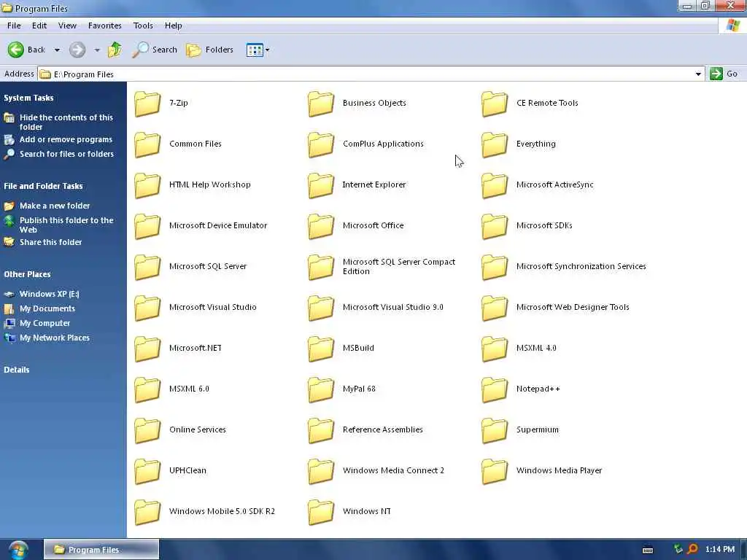Screen dimensions: 747x560
Task: Select the Microsoft ActiveSync folder icon
Action: coord(495,186)
